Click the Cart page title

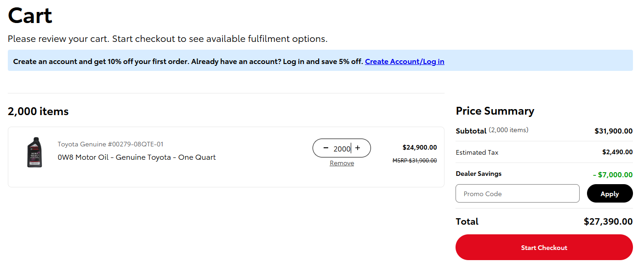(x=30, y=16)
